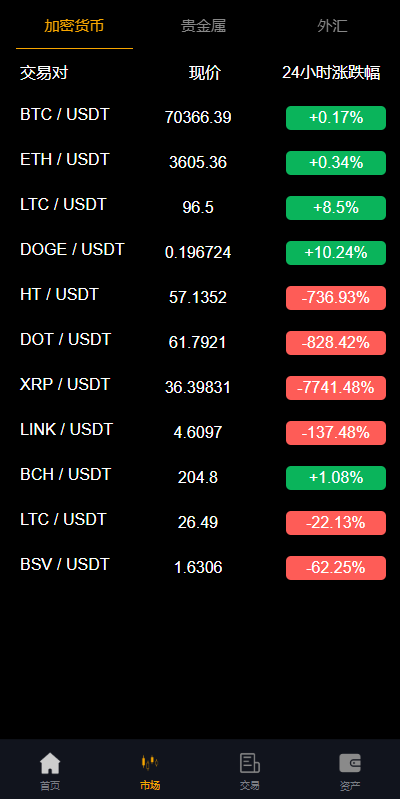400x799 pixels.
Task: Click the +1.08% BCH change badge
Action: pyautogui.click(x=336, y=477)
